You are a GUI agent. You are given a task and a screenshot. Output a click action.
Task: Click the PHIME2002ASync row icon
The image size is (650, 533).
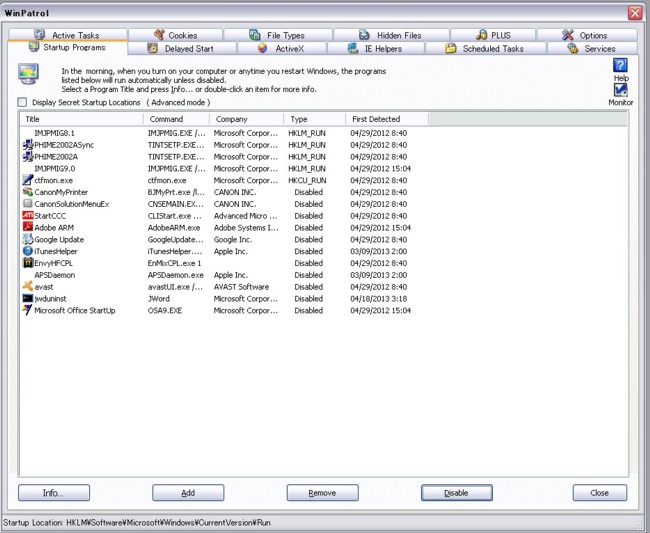coord(27,145)
